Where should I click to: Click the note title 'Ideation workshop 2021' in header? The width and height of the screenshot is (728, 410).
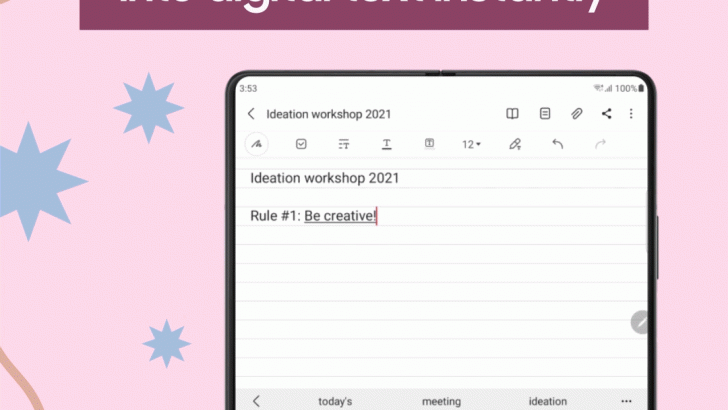[x=329, y=114]
